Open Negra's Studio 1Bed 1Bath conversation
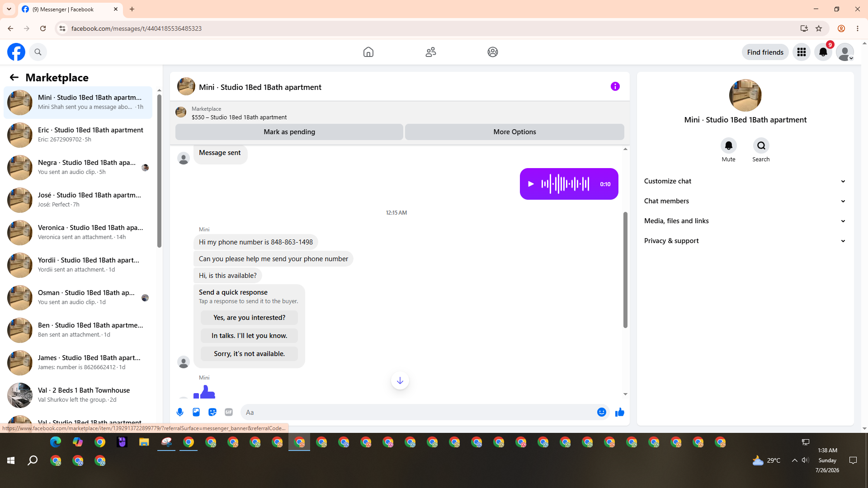Image resolution: width=868 pixels, height=488 pixels. [78, 167]
